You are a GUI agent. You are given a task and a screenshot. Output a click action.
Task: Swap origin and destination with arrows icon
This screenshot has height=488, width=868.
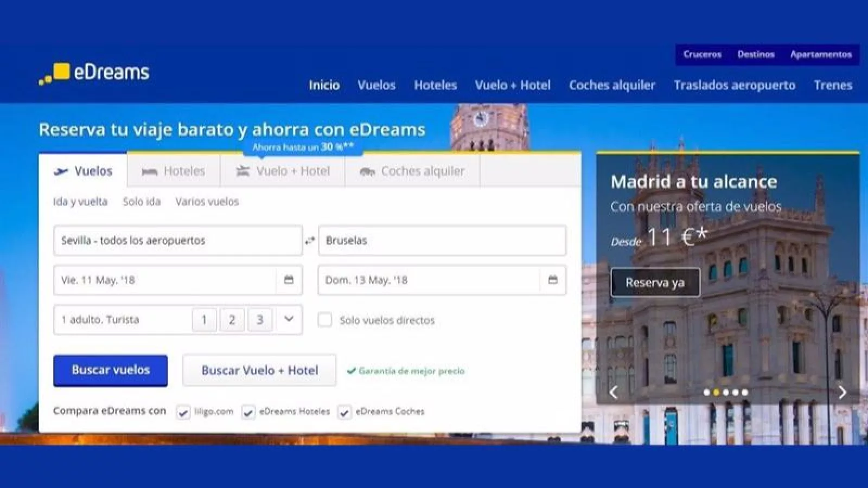(310, 241)
